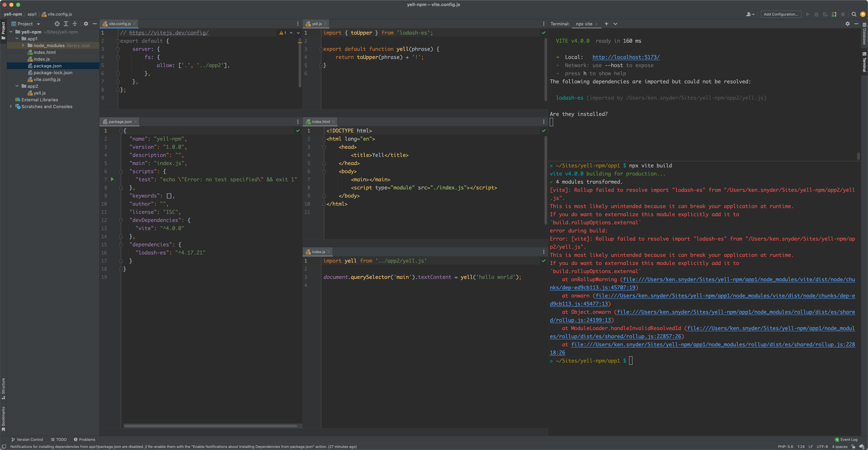Fold the server block in vite.config.js
This screenshot has width=868, height=450.
pos(118,49)
